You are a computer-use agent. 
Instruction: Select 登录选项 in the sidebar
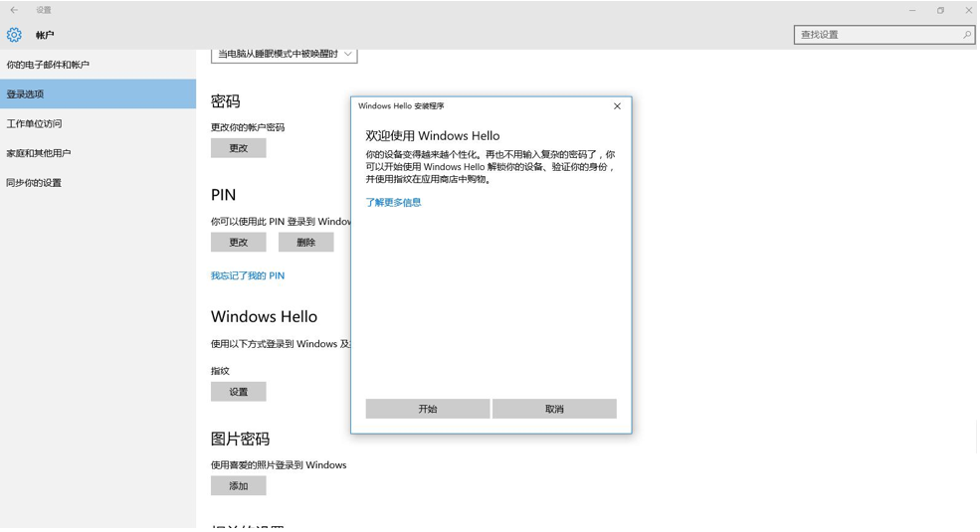point(26,94)
